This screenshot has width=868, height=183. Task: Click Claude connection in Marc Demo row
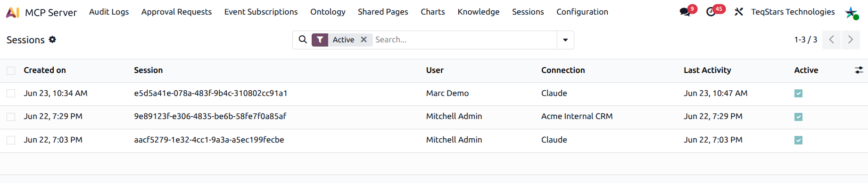554,93
